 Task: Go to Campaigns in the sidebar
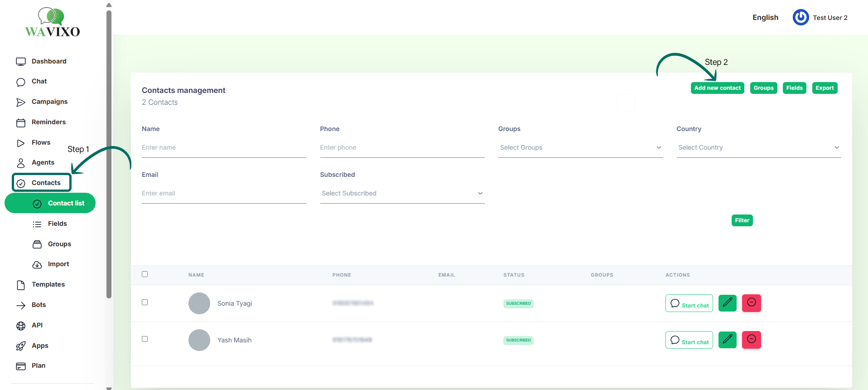49,102
